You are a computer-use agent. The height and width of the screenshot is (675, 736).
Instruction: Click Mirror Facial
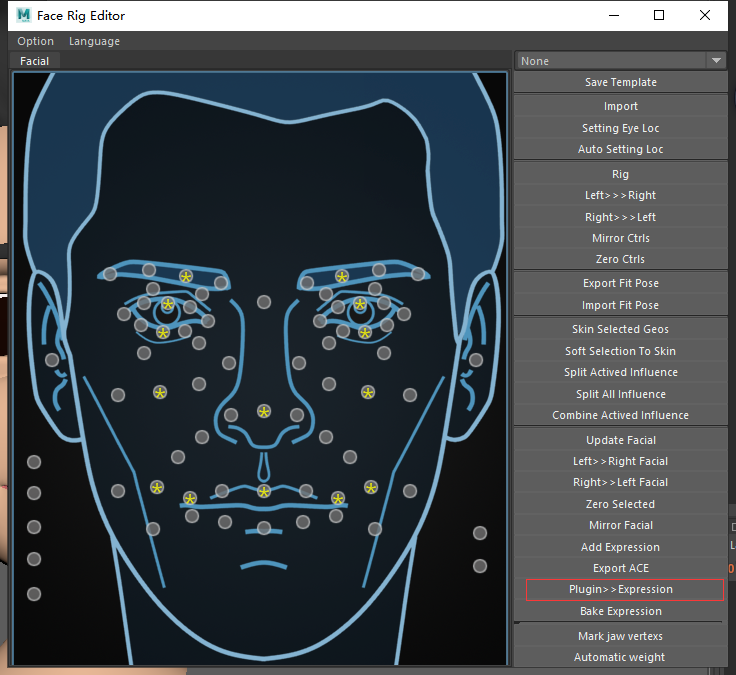click(621, 525)
